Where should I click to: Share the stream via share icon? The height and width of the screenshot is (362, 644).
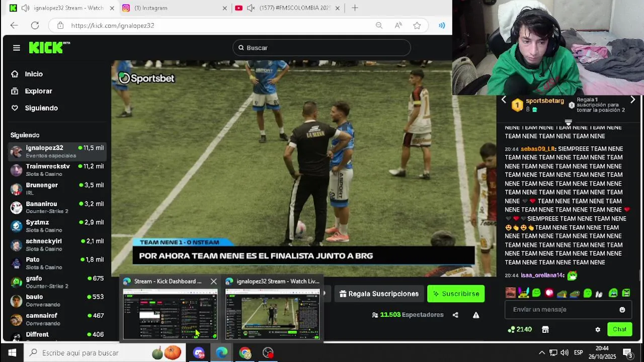click(455, 315)
